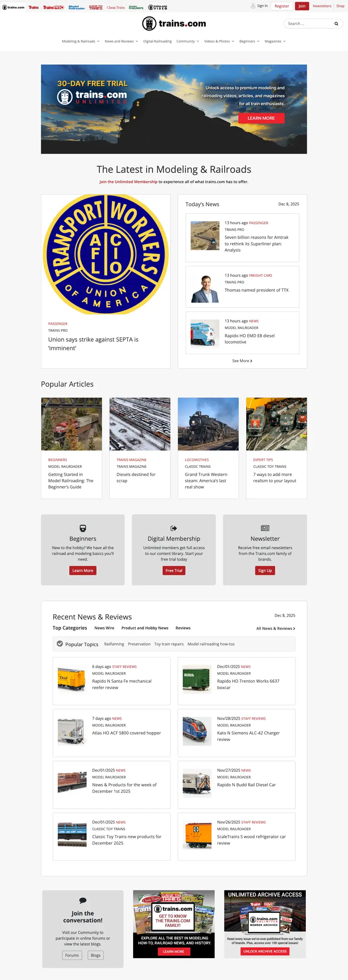The height and width of the screenshot is (980, 348).
Task: Open the Transport Workers Union logo image
Action: (106, 254)
